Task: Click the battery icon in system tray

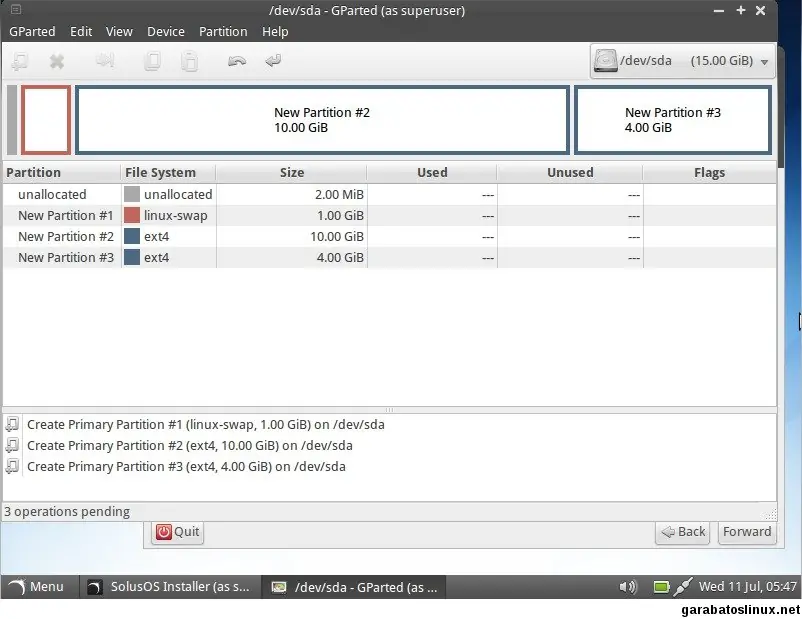Action: pyautogui.click(x=661, y=587)
